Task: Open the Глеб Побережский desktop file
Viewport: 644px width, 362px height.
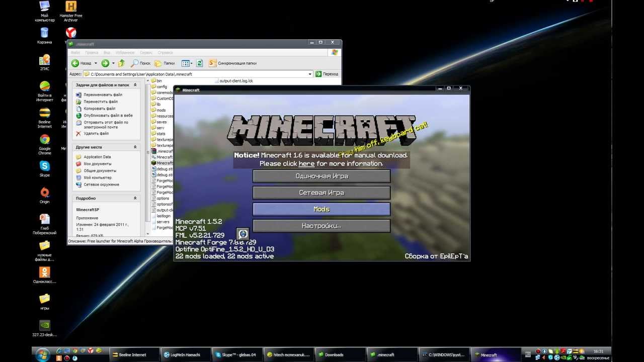Action: coord(45,224)
